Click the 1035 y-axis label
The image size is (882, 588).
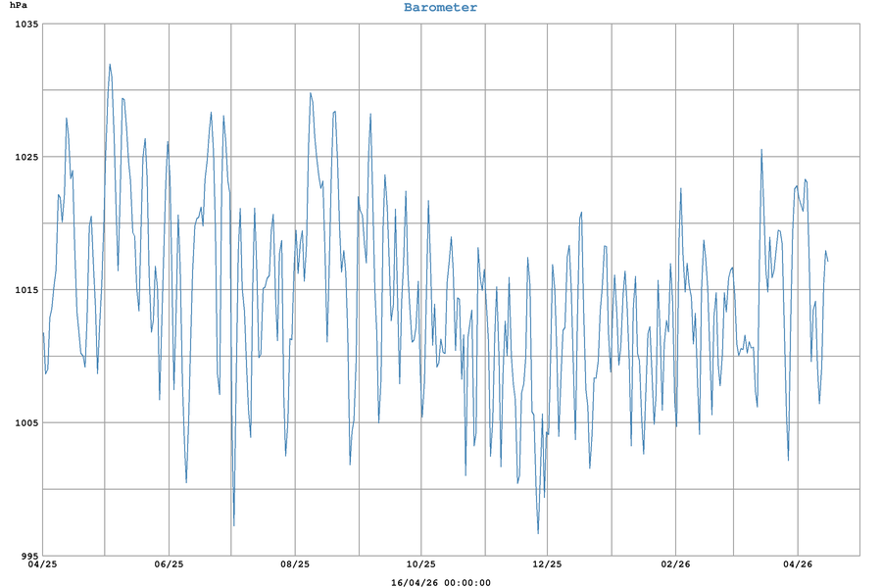[25, 24]
